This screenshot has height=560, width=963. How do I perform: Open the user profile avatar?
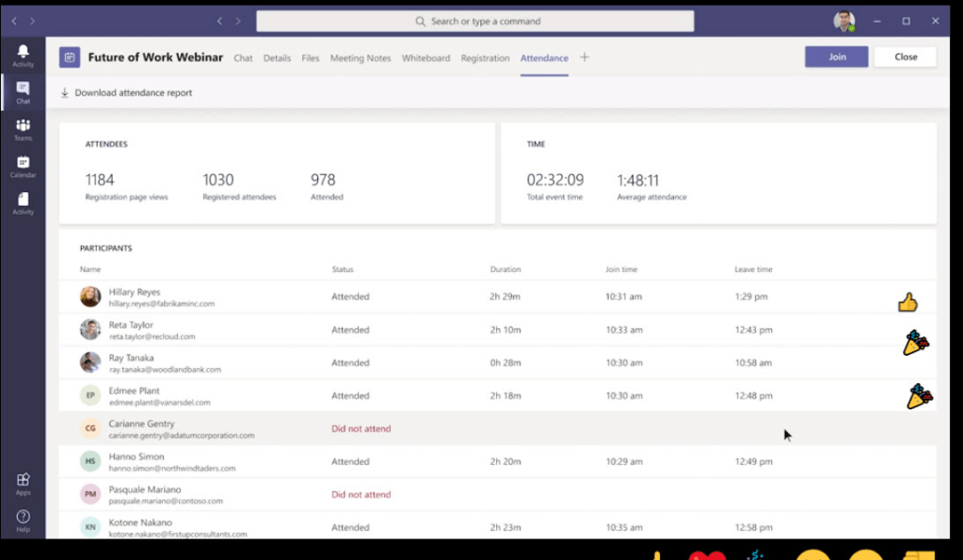tap(844, 21)
